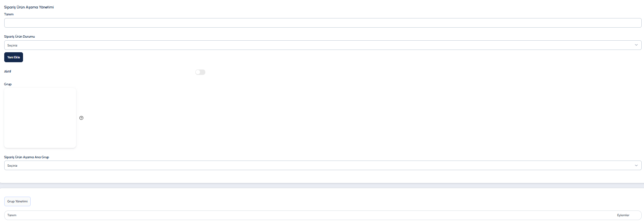The height and width of the screenshot is (222, 644).
Task: Click the gray divider between the two panels
Action: [x=322, y=186]
